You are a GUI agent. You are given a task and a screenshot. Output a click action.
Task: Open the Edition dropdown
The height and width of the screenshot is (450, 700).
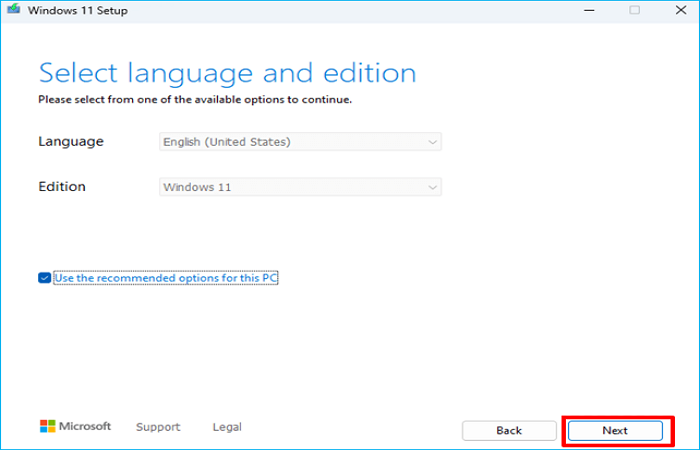300,187
